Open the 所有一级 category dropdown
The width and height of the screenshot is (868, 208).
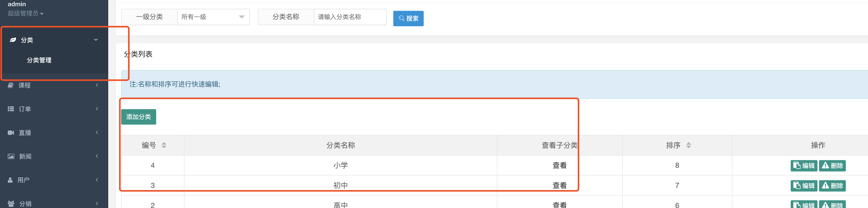[214, 17]
